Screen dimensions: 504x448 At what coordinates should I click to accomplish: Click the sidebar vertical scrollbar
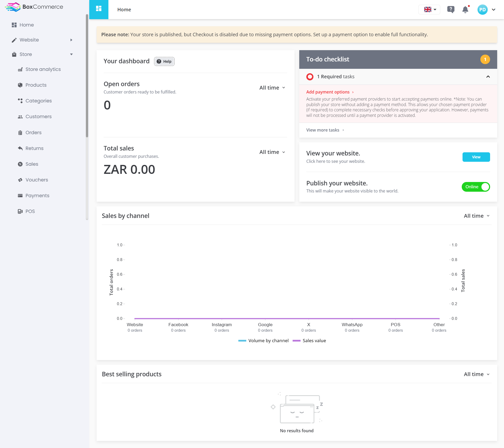pyautogui.click(x=87, y=76)
